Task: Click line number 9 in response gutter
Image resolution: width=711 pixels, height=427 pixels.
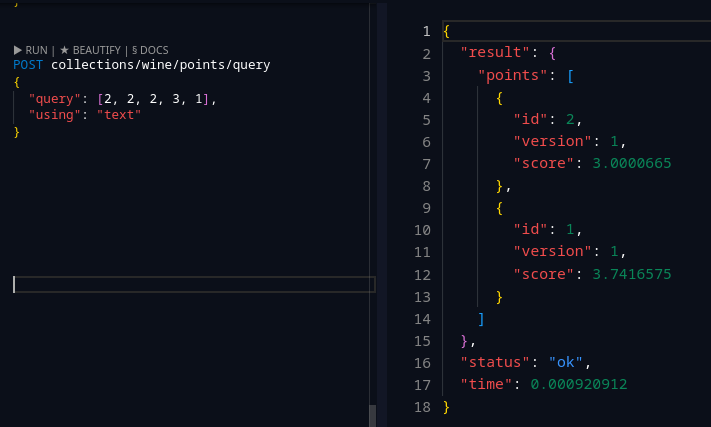Action: click(426, 207)
